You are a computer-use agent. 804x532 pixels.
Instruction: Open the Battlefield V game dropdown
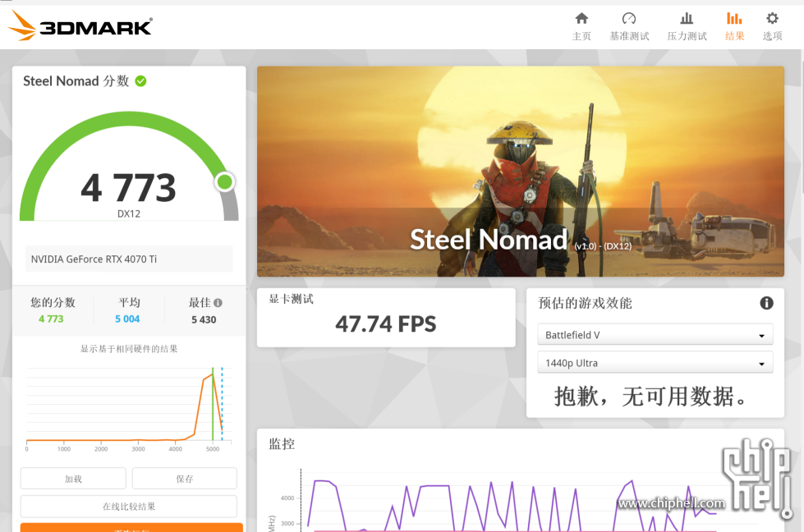click(655, 335)
